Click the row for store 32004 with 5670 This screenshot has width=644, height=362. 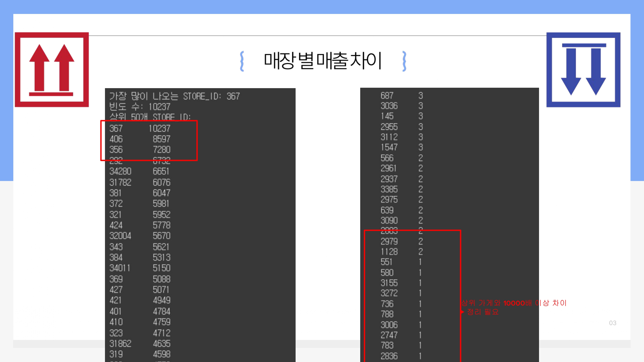(140, 236)
